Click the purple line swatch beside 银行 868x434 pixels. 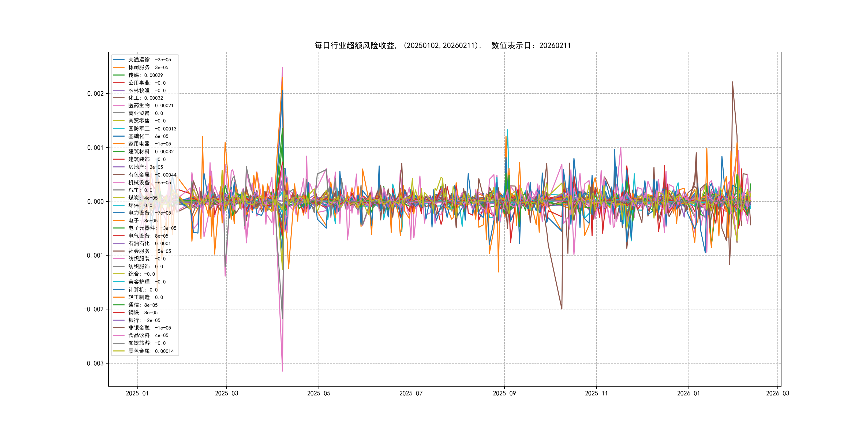[119, 320]
